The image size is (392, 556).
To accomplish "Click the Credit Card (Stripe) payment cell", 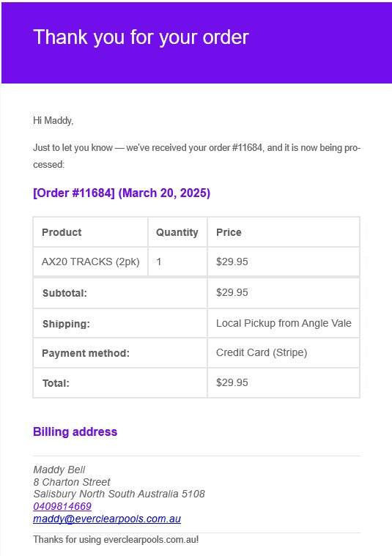I will 284,353.
